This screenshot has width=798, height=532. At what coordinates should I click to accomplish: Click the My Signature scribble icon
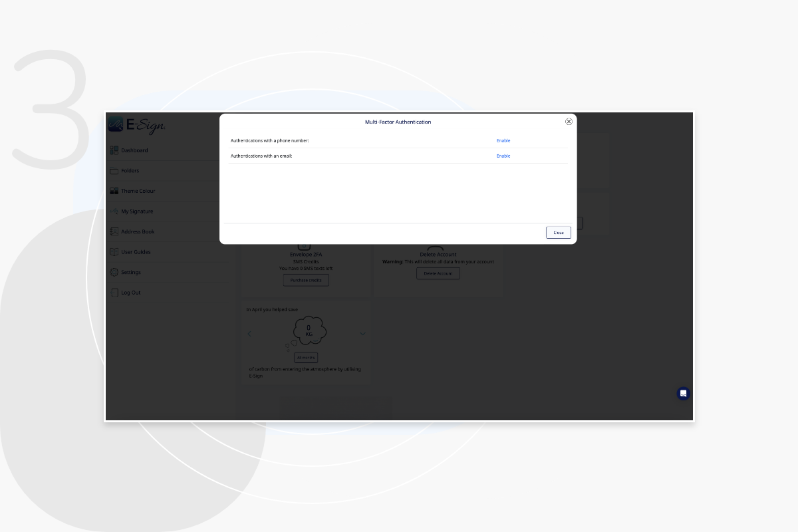click(114, 211)
